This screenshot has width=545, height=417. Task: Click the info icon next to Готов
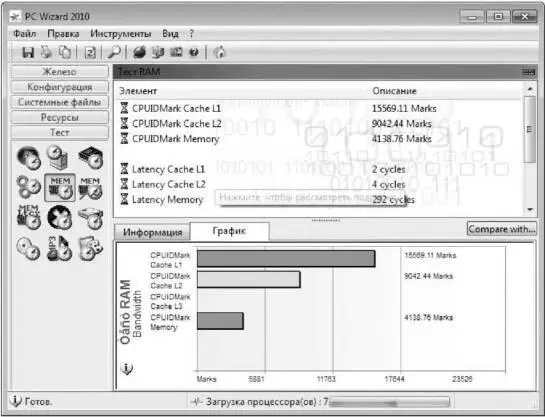(x=15, y=401)
